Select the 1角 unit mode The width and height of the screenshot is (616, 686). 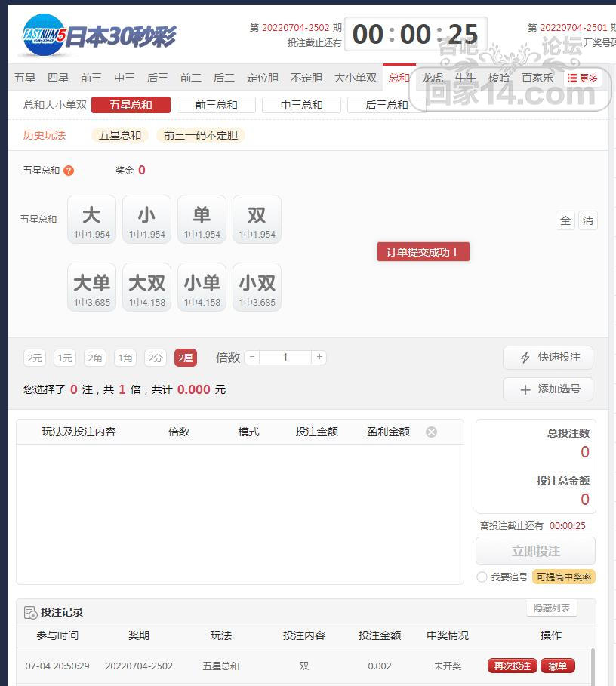click(x=125, y=358)
